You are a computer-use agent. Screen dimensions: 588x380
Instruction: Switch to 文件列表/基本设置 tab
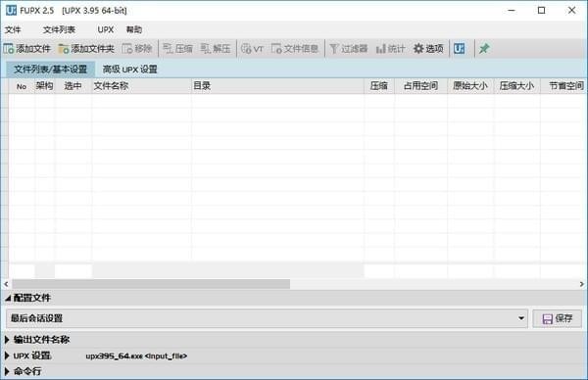point(50,69)
